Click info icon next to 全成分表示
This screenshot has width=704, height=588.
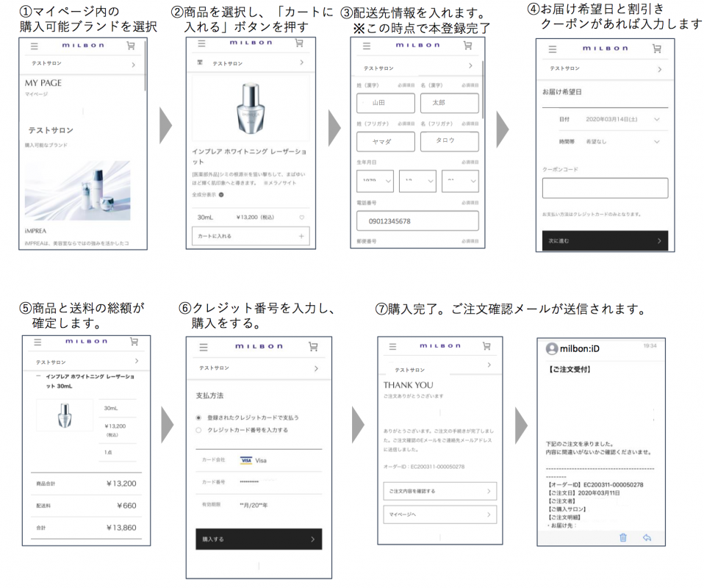tap(221, 195)
